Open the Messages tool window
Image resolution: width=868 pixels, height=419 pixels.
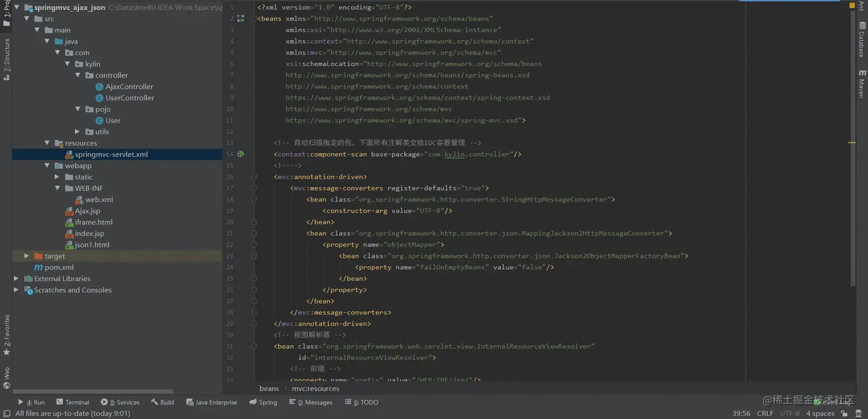pos(311,402)
